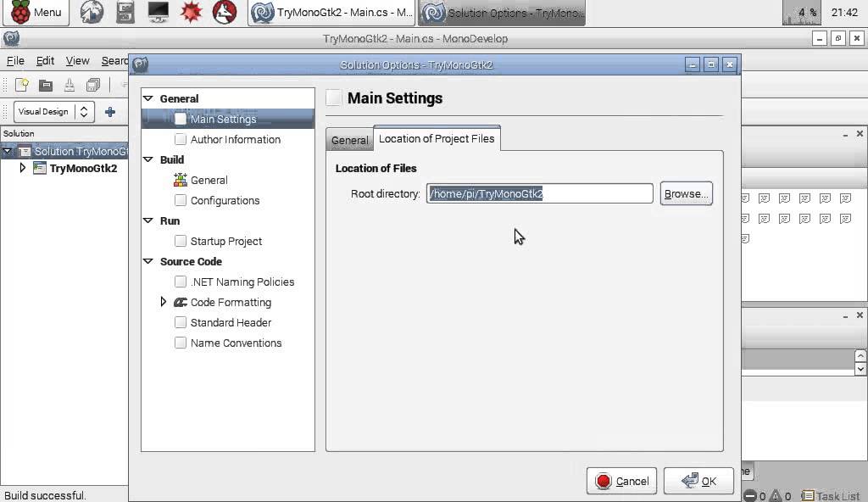
Task: Switch to TryMonoGtk2 - Main.cs taskbar window
Action: point(331,12)
